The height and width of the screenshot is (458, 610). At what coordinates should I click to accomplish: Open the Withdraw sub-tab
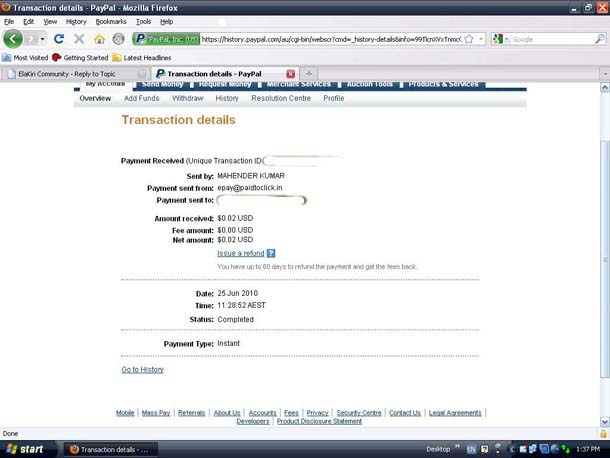point(188,99)
